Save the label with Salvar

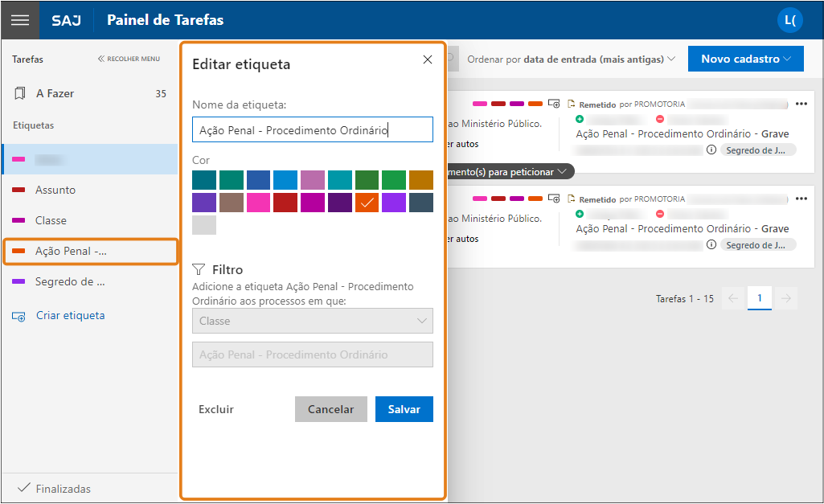[x=404, y=409]
